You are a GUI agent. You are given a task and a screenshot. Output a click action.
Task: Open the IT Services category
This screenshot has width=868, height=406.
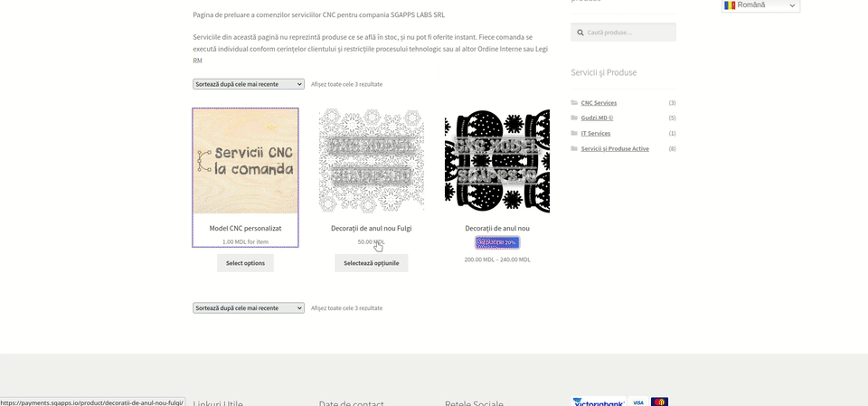[x=596, y=134]
